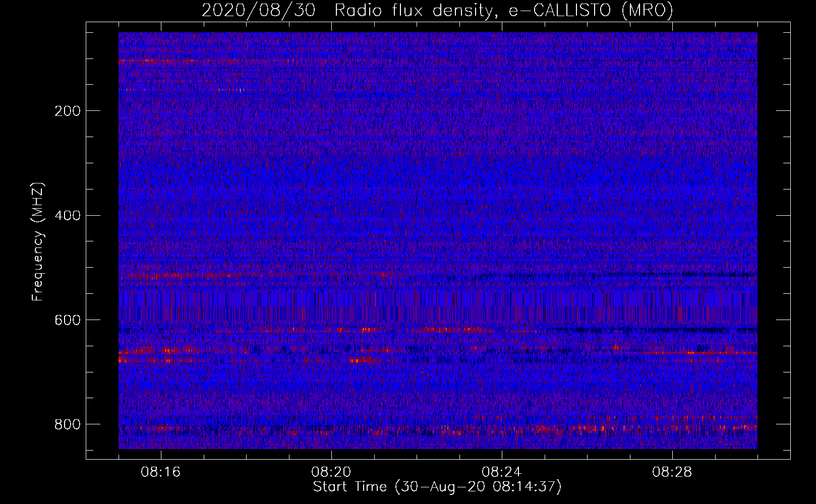The height and width of the screenshot is (504, 816).
Task: Click the 08:24 time tick label
Action: [502, 472]
